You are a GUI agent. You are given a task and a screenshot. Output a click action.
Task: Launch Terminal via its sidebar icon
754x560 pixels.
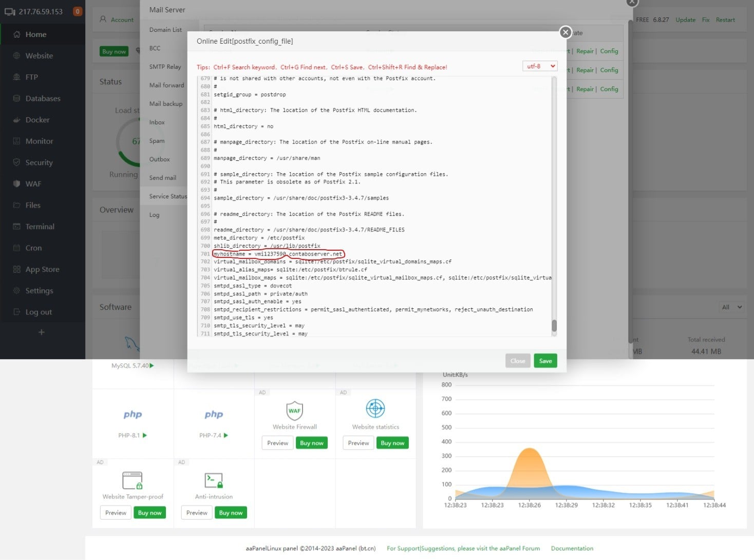coord(16,227)
